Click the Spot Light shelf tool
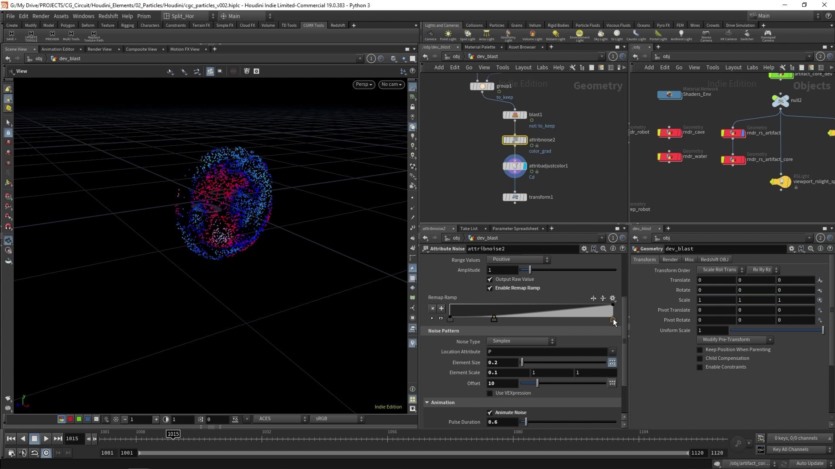 [467, 36]
